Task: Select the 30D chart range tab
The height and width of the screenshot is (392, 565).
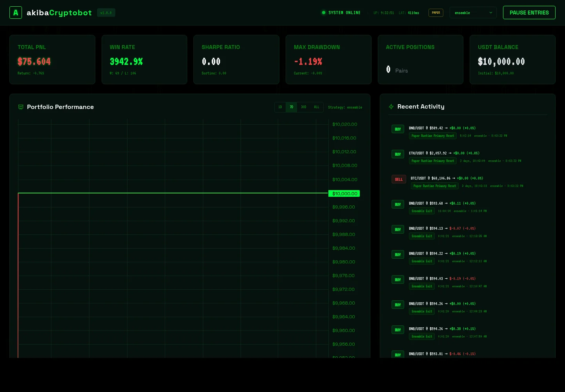Action: click(x=304, y=107)
